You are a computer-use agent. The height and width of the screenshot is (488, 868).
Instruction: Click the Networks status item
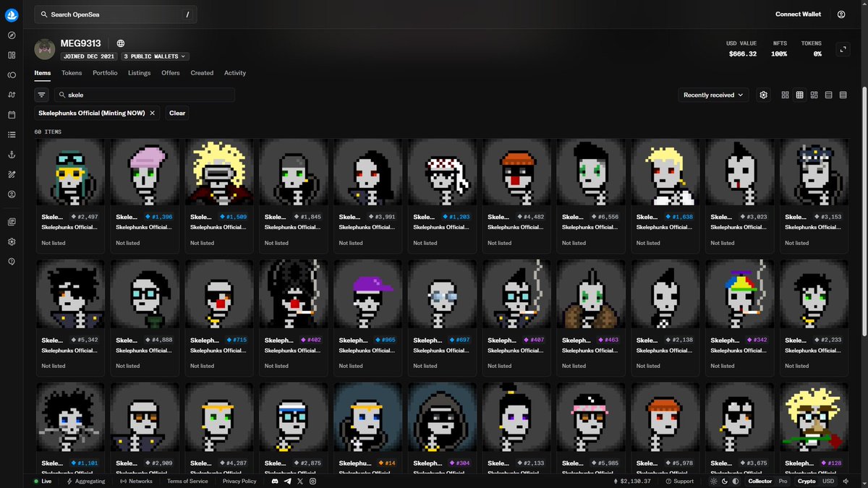tap(136, 481)
